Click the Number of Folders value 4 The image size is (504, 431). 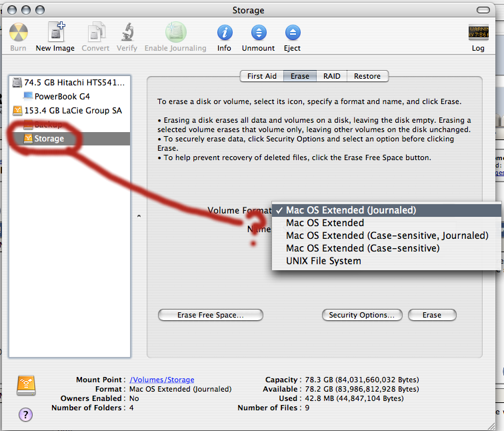coord(131,408)
